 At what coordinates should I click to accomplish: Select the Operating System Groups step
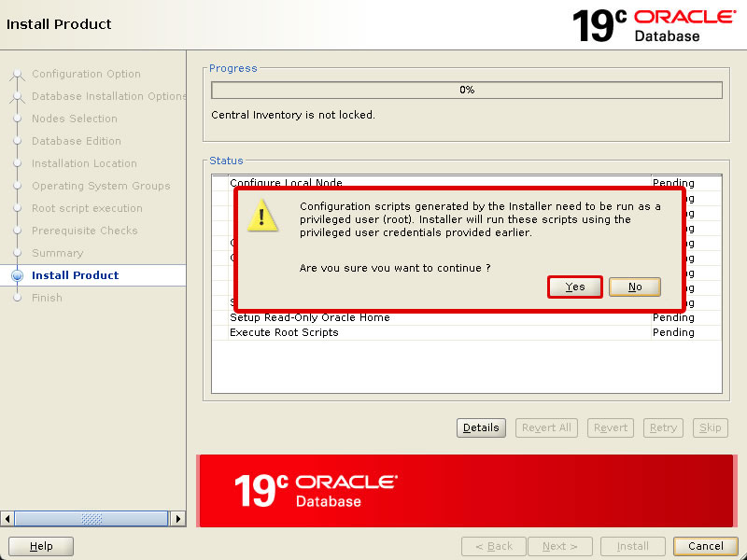(x=101, y=186)
